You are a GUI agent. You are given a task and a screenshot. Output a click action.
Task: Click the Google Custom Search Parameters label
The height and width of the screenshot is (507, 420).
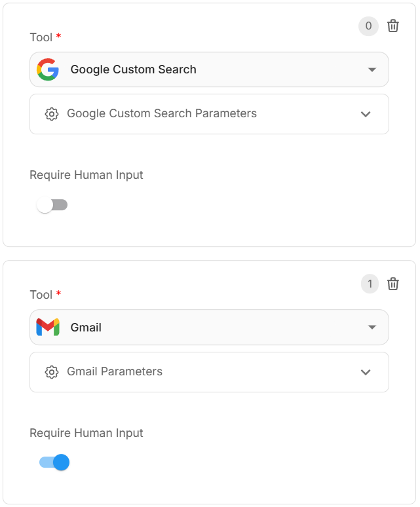(x=162, y=113)
